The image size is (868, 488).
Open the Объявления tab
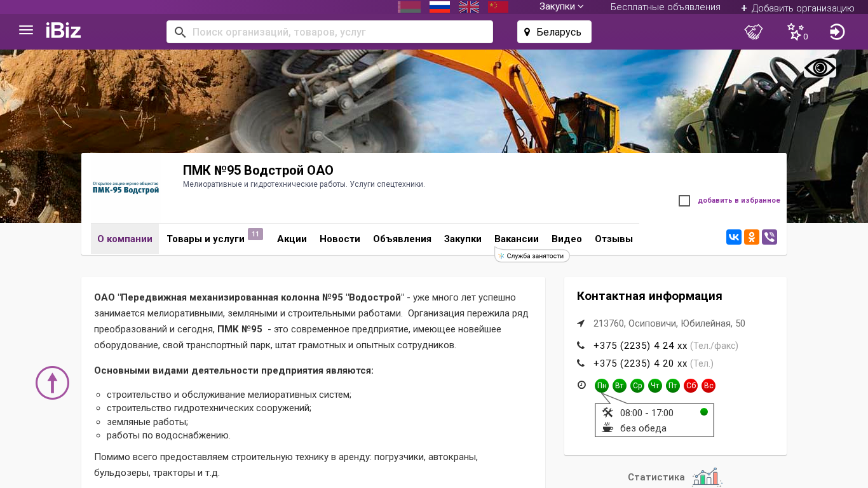pos(402,239)
